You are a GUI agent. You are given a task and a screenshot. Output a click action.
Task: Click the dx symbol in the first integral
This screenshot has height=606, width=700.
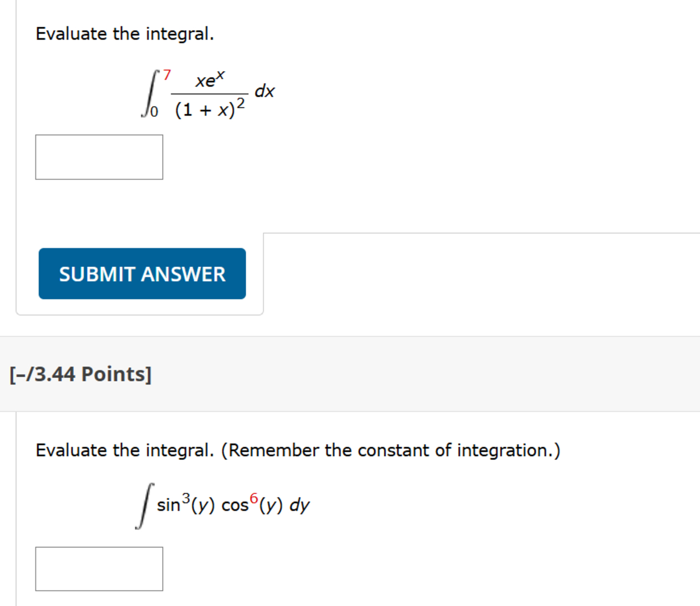(264, 92)
